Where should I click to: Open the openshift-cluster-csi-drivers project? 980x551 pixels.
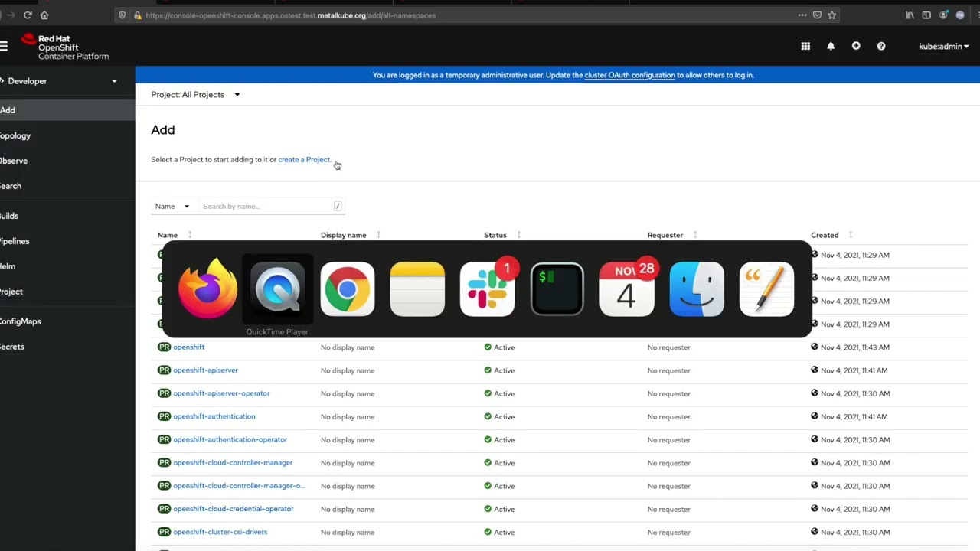[220, 532]
